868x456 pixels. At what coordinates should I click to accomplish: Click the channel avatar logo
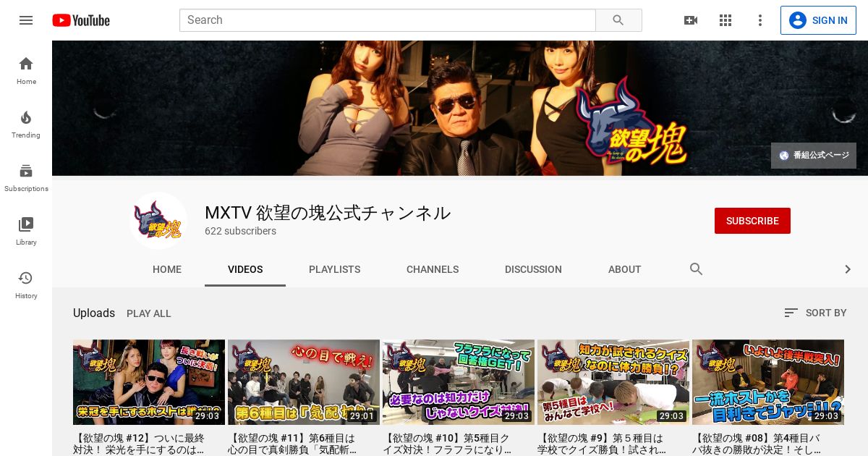click(158, 221)
